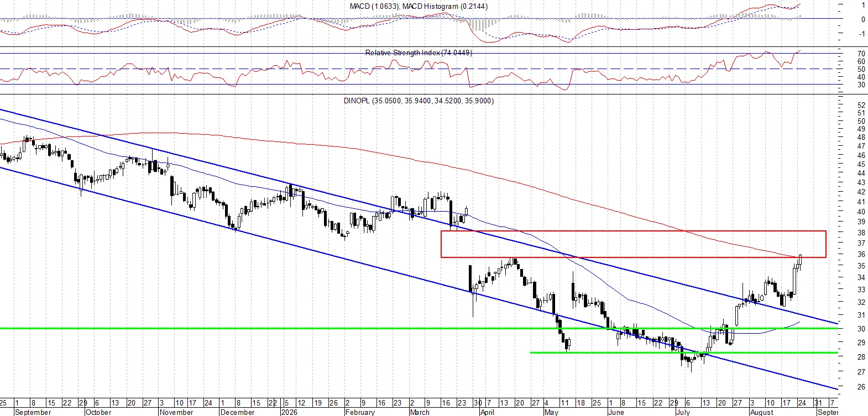This screenshot has height=416, width=868.
Task: Click the May month label
Action: pyautogui.click(x=551, y=412)
